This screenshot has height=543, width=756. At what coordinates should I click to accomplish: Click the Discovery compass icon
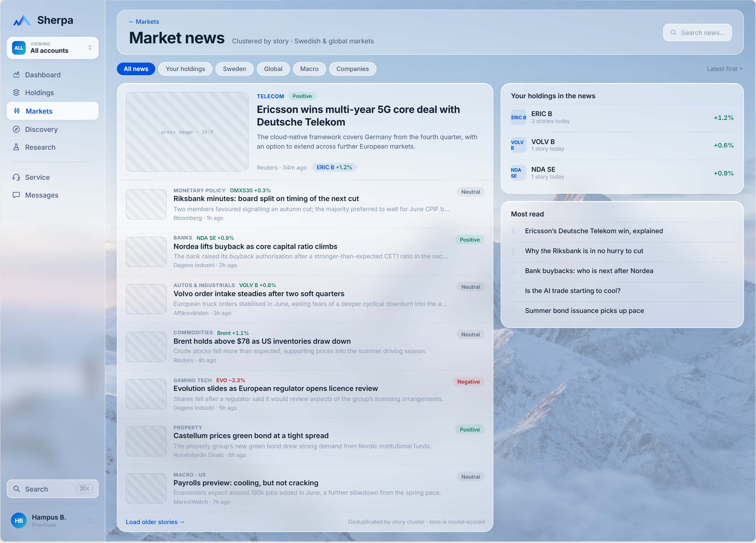pos(16,129)
